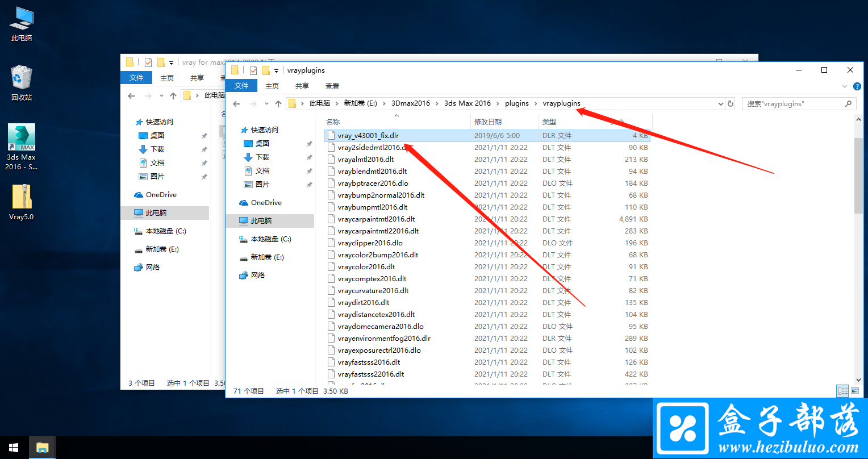Select 下载 in the vrayplugins navigation pane
The height and width of the screenshot is (459, 868).
coord(262,157)
